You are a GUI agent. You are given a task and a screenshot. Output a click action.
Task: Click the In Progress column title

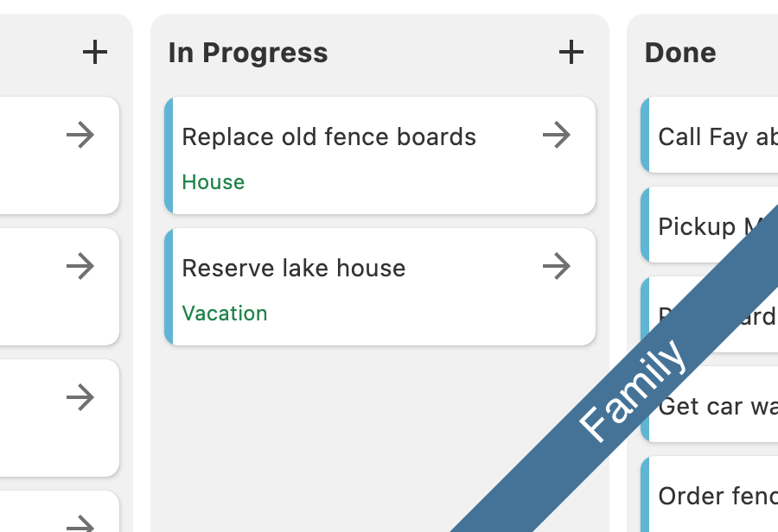point(247,52)
